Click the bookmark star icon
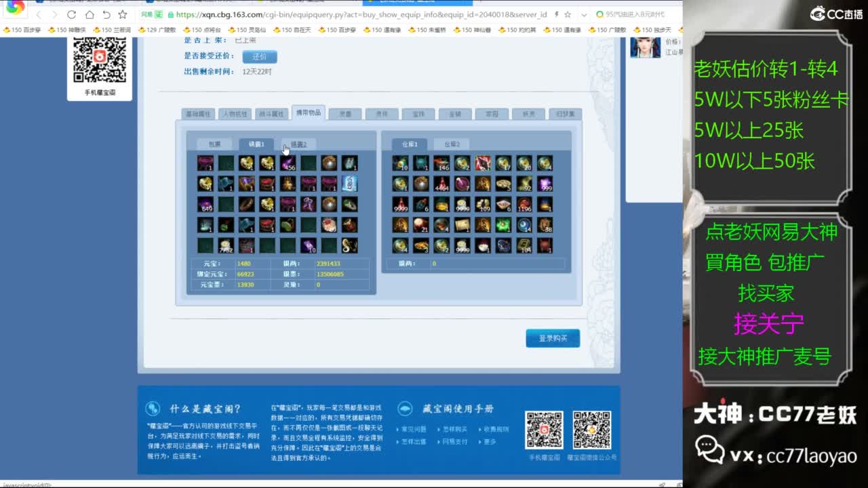 122,14
